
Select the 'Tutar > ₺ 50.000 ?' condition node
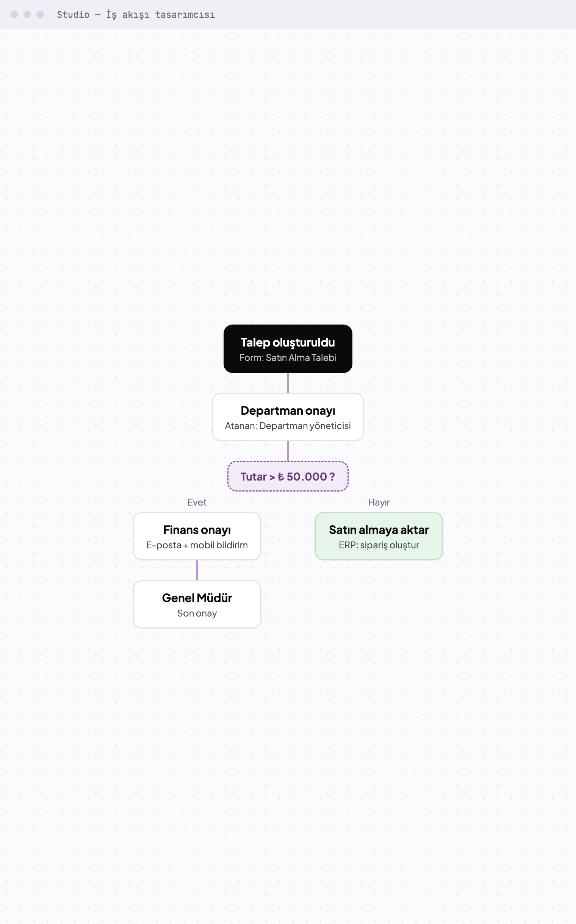coord(288,477)
